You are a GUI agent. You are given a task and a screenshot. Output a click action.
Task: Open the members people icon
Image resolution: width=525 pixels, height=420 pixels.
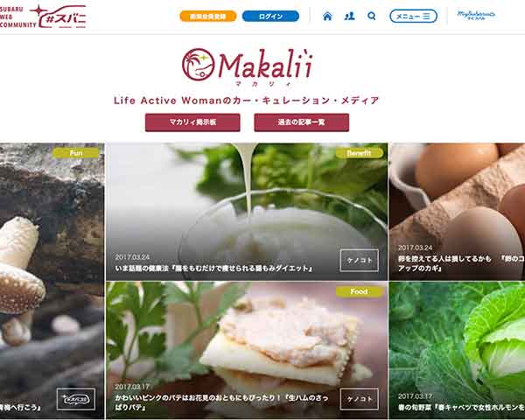point(349,16)
